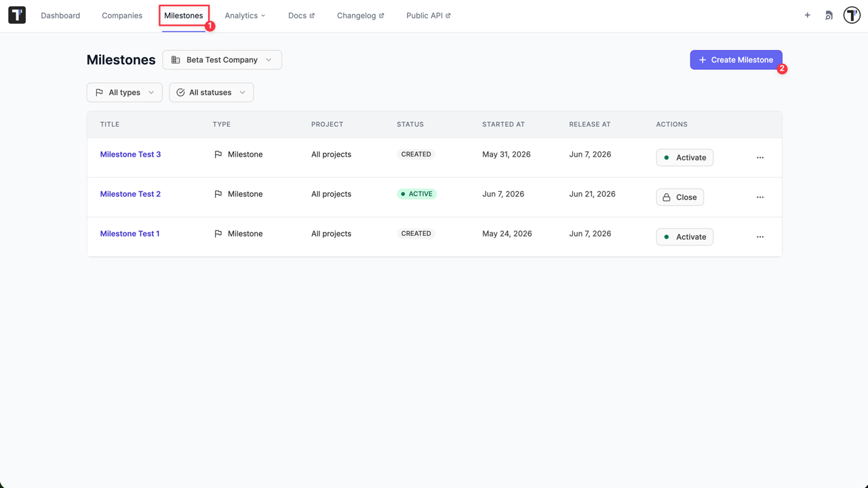Click the Milestones page heading

(x=121, y=60)
